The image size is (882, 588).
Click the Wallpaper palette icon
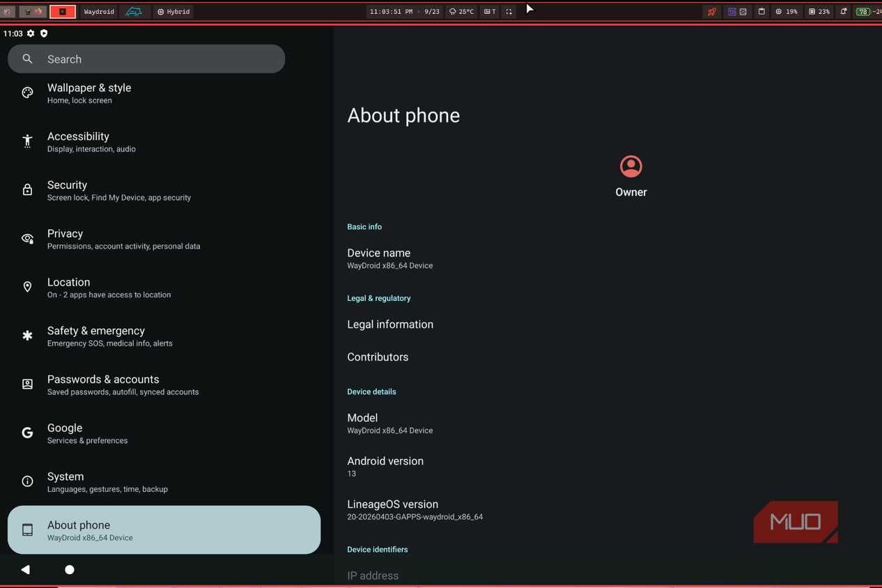pyautogui.click(x=27, y=93)
